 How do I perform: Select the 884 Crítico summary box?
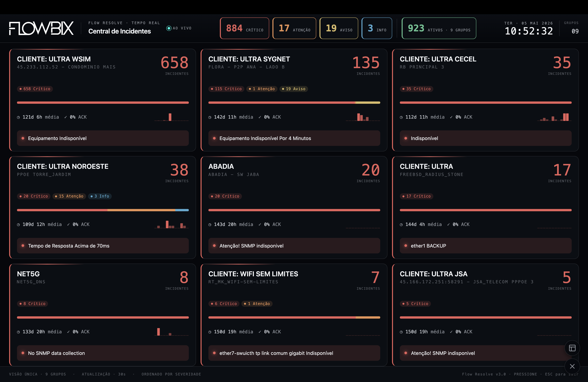point(244,28)
